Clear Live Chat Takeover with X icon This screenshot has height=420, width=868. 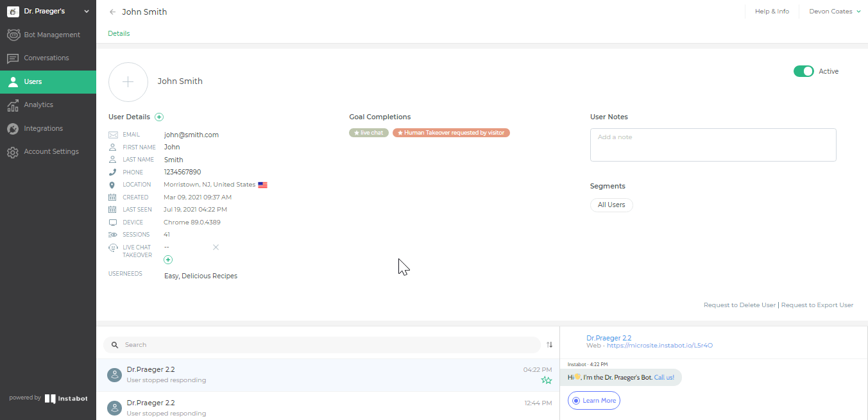[216, 247]
